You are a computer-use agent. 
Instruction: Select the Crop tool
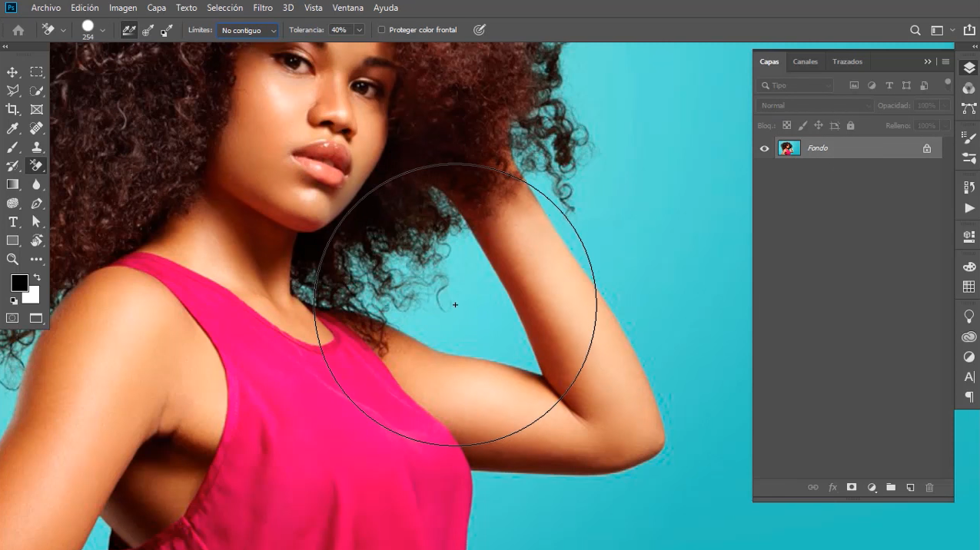point(12,109)
